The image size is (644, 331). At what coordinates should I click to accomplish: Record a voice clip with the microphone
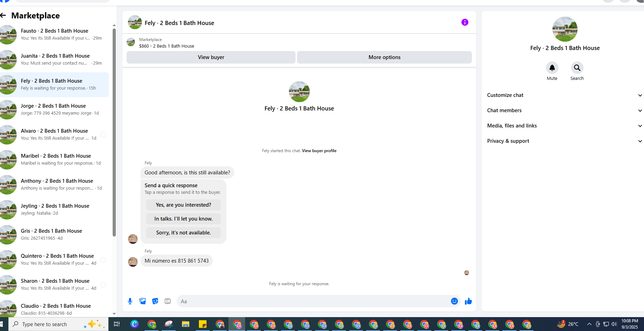pyautogui.click(x=130, y=301)
